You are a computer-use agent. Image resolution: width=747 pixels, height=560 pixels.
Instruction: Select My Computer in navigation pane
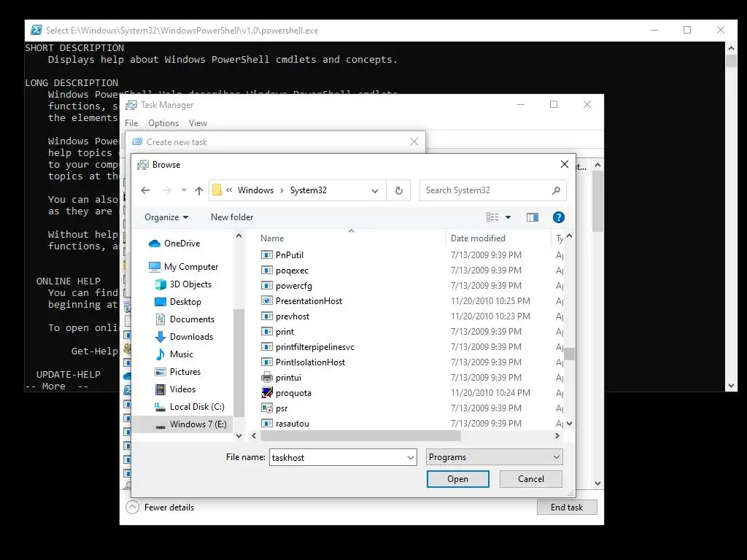pyautogui.click(x=191, y=267)
